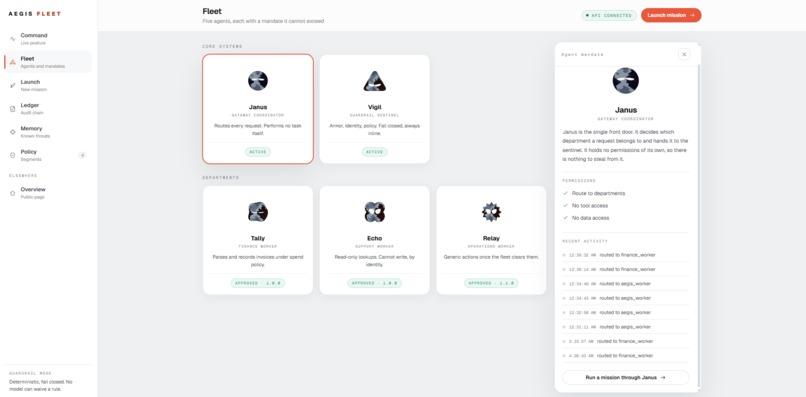The width and height of the screenshot is (806, 397).
Task: Click Tally's APPROVED 1.0.0 badge
Action: [x=258, y=283]
